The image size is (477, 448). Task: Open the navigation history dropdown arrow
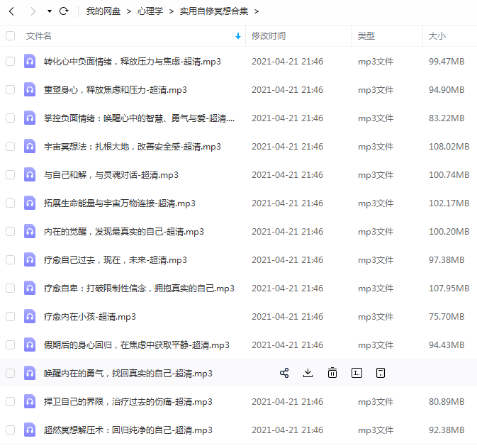coord(50,11)
